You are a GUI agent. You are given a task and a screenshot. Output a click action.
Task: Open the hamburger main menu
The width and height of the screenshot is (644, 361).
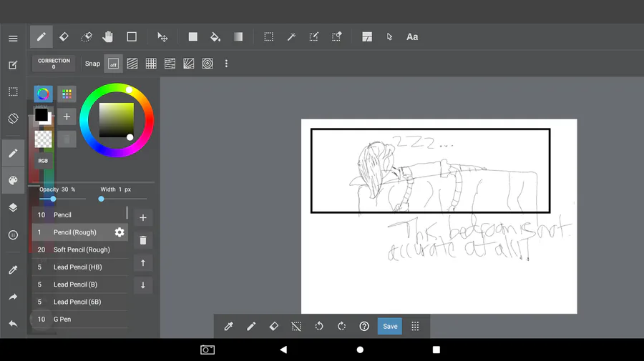tap(13, 38)
